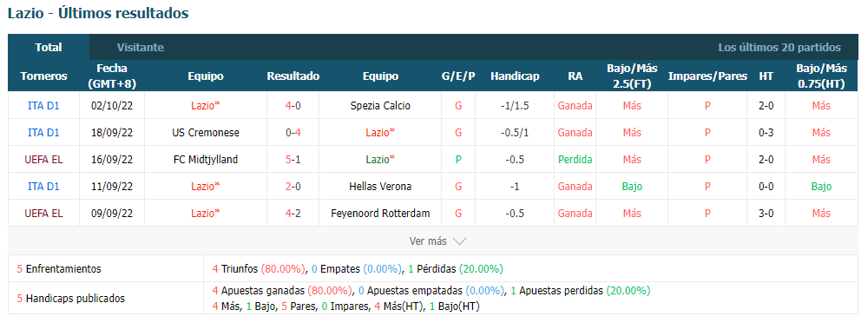This screenshot has width=868, height=323.
Task: Click the Spezia Calcio team name
Action: point(380,105)
